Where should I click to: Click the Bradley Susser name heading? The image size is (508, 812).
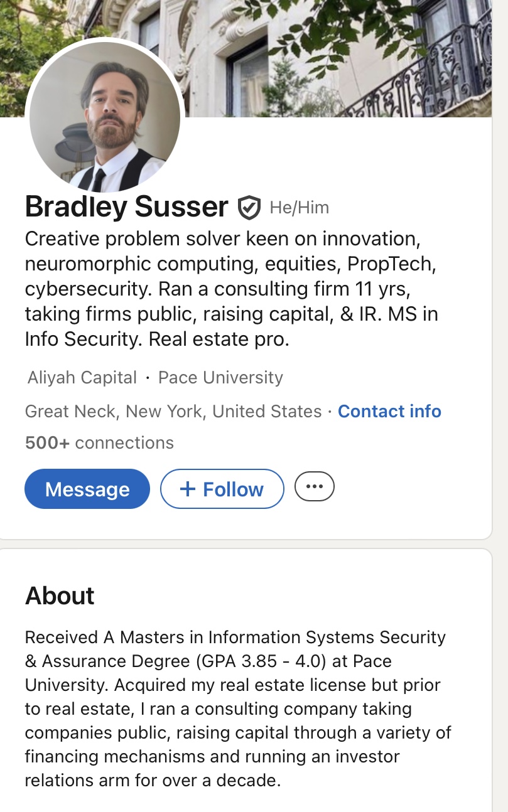(126, 206)
